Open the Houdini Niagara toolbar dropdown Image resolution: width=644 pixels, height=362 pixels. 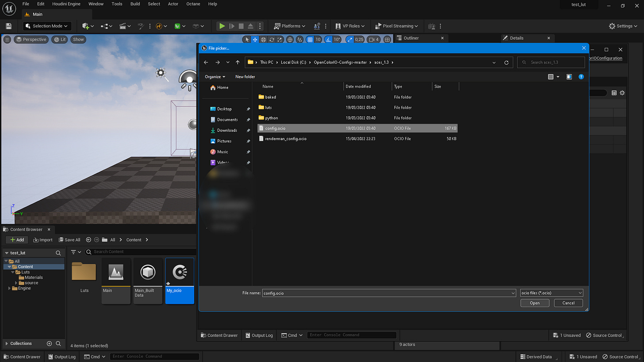pyautogui.click(x=161, y=26)
